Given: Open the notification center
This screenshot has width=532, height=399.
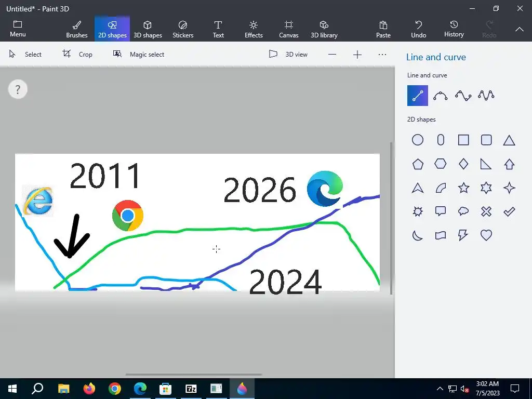Looking at the screenshot, I should 515,389.
